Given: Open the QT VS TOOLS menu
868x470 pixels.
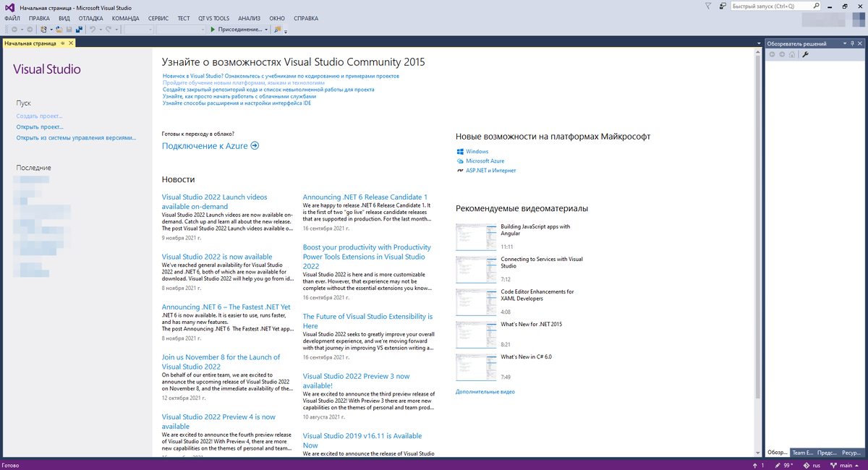Looking at the screenshot, I should click(x=213, y=17).
